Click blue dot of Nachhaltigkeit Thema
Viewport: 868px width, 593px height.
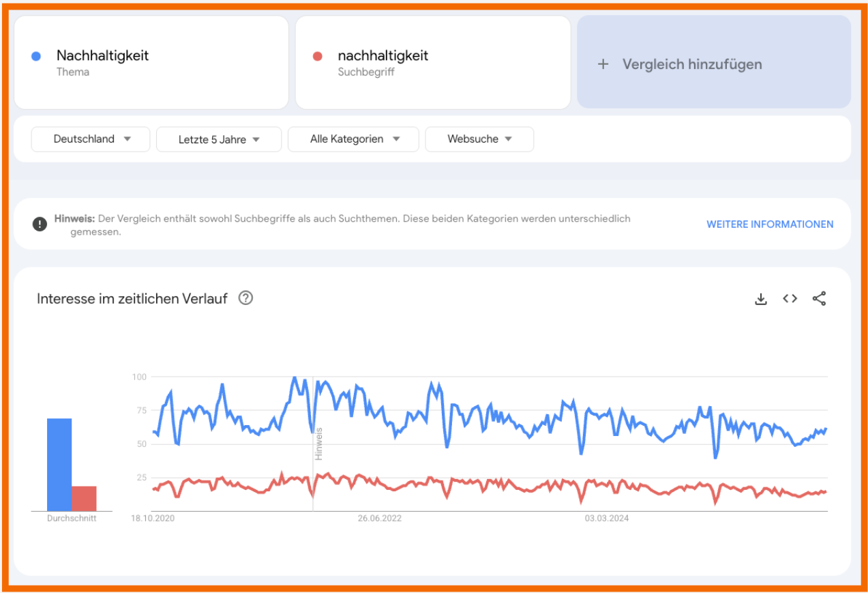click(x=37, y=57)
